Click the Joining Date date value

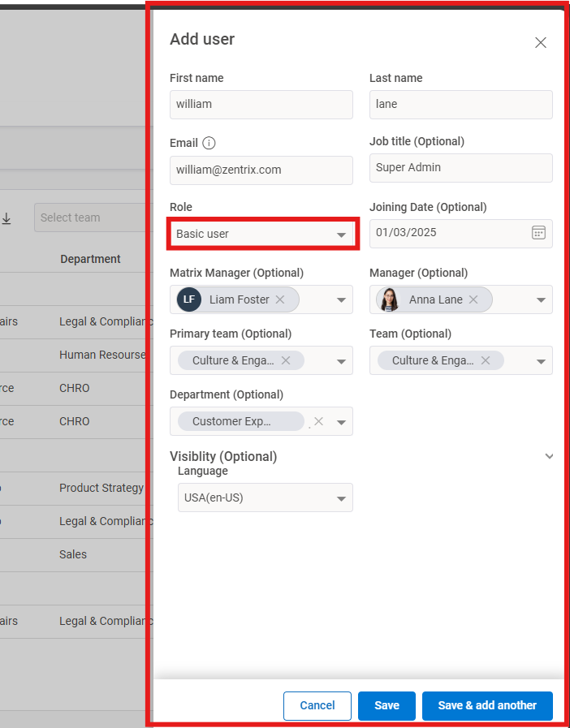click(x=406, y=233)
